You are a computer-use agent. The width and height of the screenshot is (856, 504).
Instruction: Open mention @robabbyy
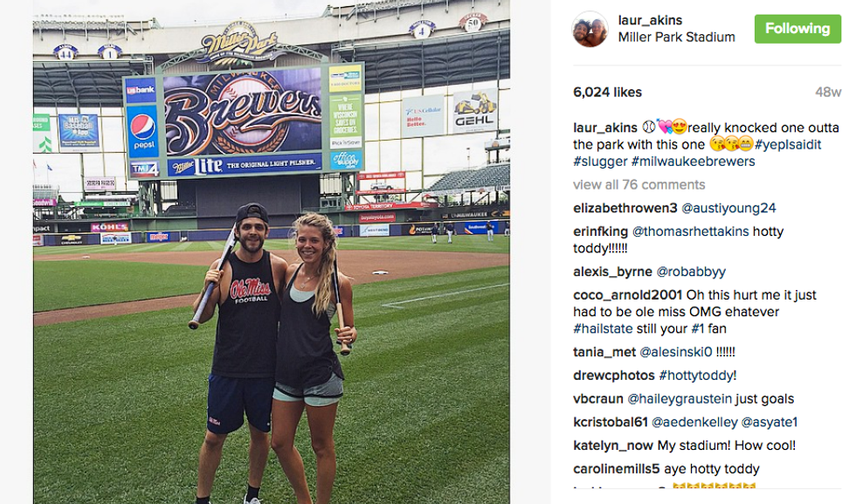(x=691, y=272)
